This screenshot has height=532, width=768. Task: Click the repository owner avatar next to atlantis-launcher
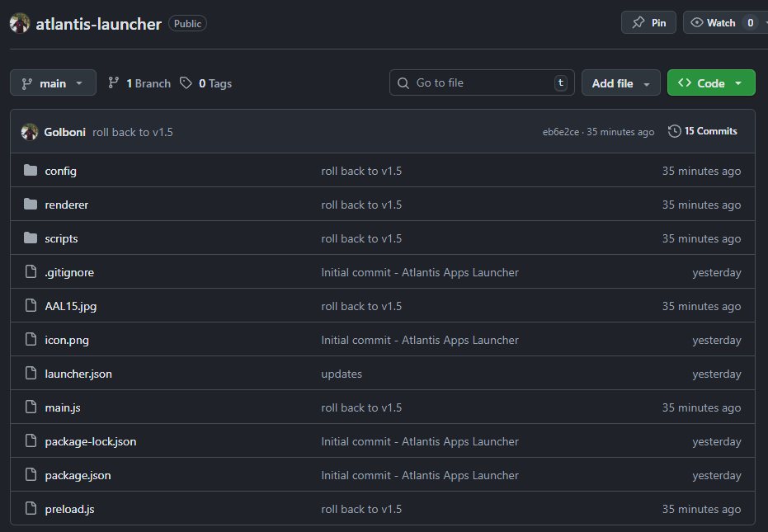pos(20,24)
